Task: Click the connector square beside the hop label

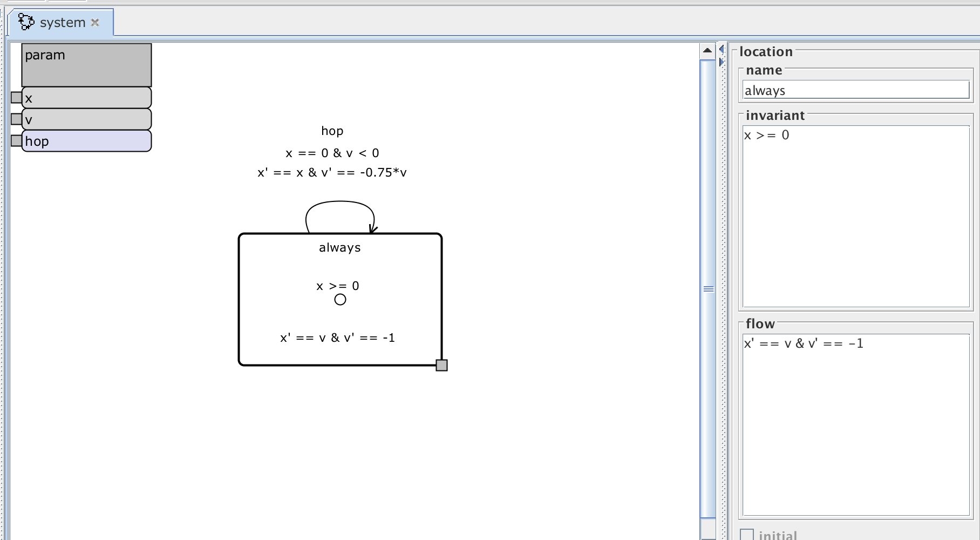Action: click(16, 140)
